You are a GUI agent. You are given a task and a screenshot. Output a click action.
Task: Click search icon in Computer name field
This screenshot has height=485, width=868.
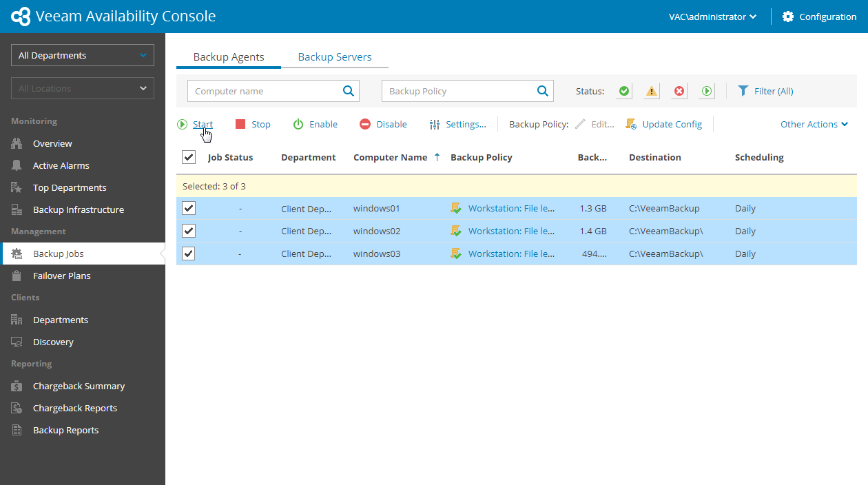(349, 91)
